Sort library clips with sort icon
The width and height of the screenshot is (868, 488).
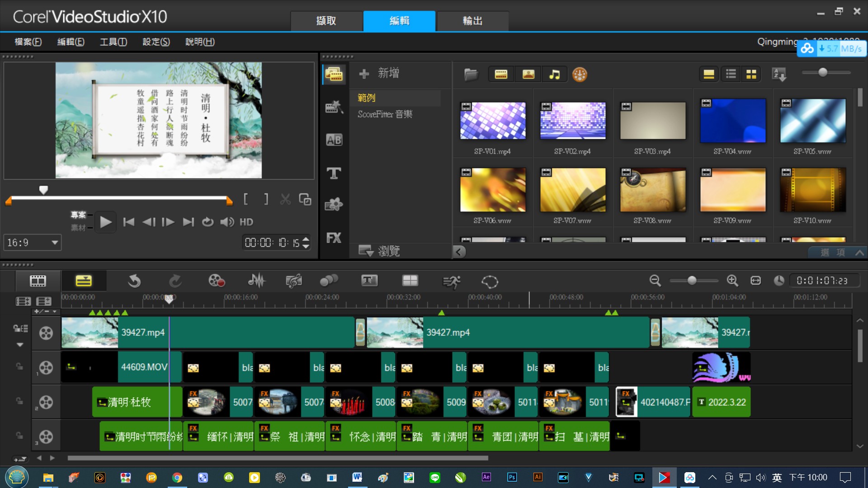(x=779, y=75)
